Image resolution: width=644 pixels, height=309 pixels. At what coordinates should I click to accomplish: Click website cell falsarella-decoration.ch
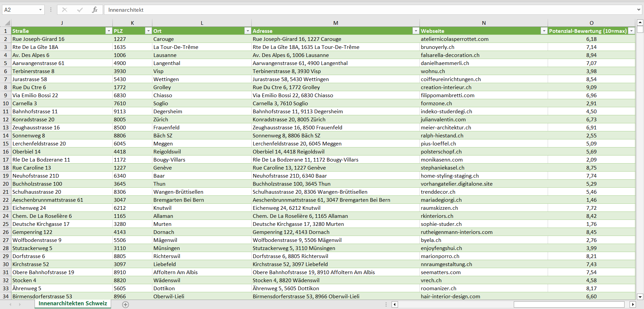point(484,55)
